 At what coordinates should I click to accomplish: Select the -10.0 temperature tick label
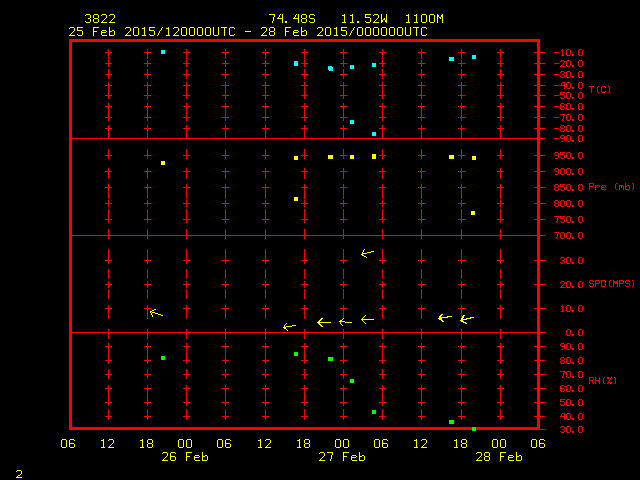pyautogui.click(x=568, y=52)
